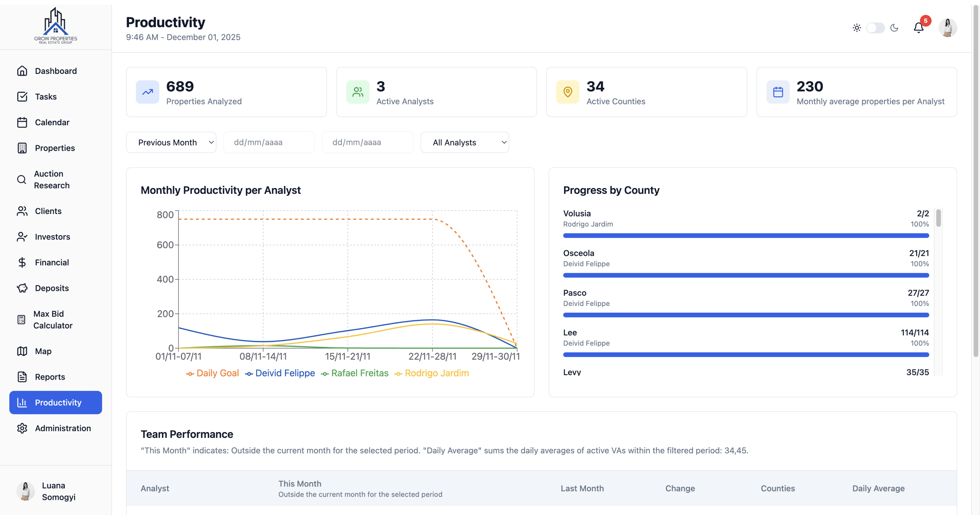980x515 pixels.
Task: Go to Auction Research in sidebar
Action: pos(52,179)
